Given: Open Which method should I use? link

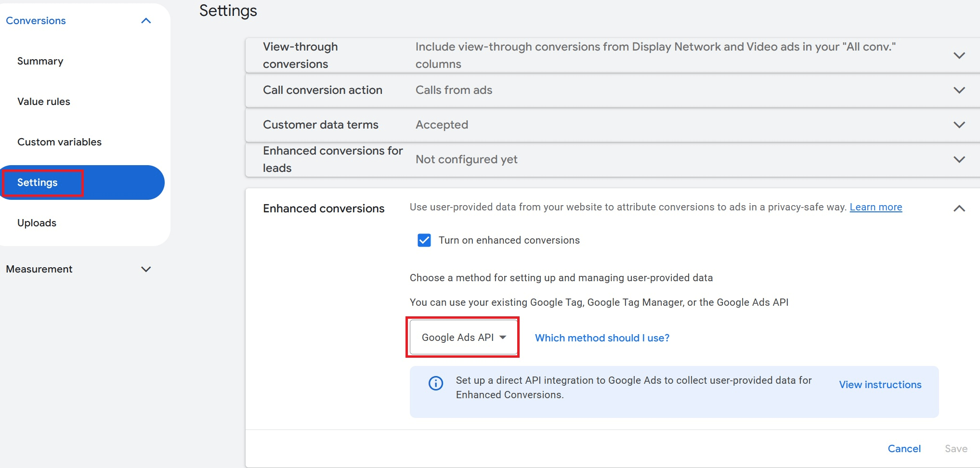Looking at the screenshot, I should click(602, 338).
